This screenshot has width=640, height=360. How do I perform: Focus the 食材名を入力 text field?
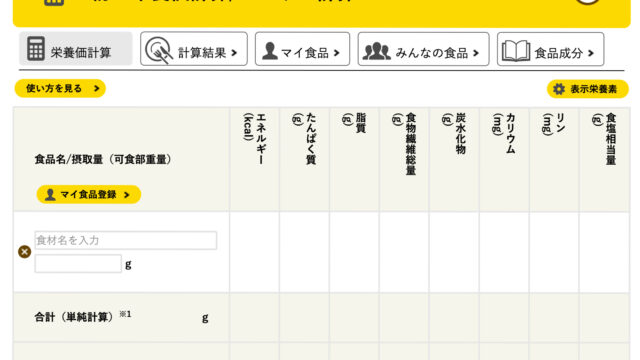[x=126, y=240]
